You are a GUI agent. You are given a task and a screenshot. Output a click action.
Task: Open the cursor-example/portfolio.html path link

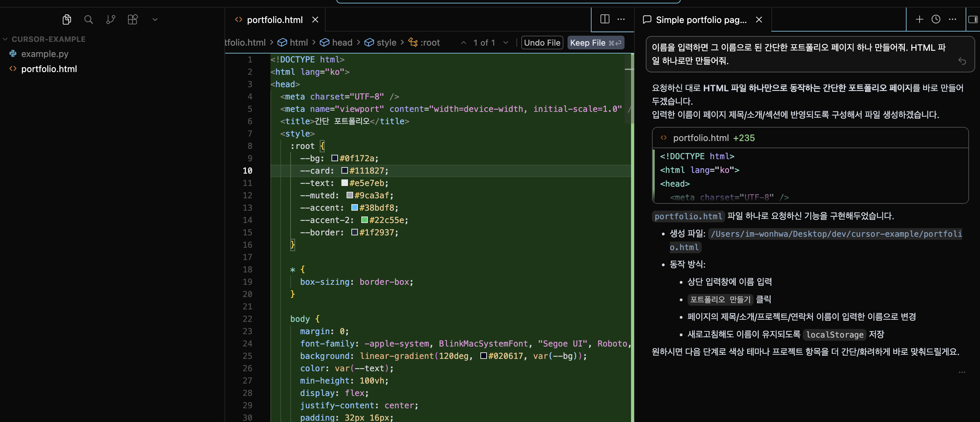pyautogui.click(x=817, y=241)
